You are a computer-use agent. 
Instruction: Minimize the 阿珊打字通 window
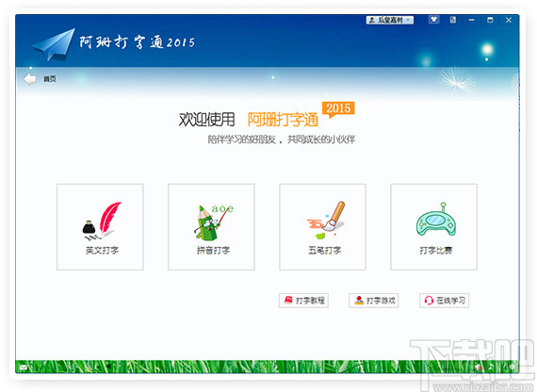point(472,20)
